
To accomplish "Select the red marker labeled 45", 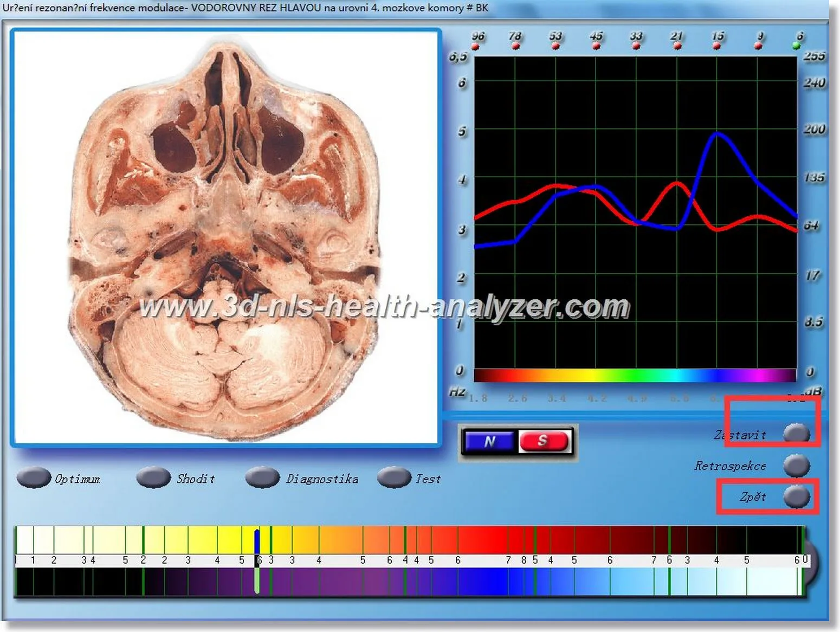I will (x=596, y=47).
